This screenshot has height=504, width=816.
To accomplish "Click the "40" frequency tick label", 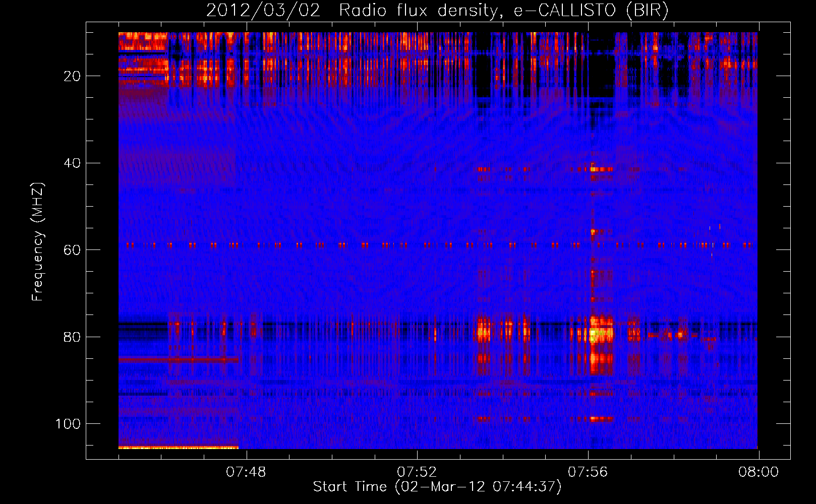I will coord(72,163).
